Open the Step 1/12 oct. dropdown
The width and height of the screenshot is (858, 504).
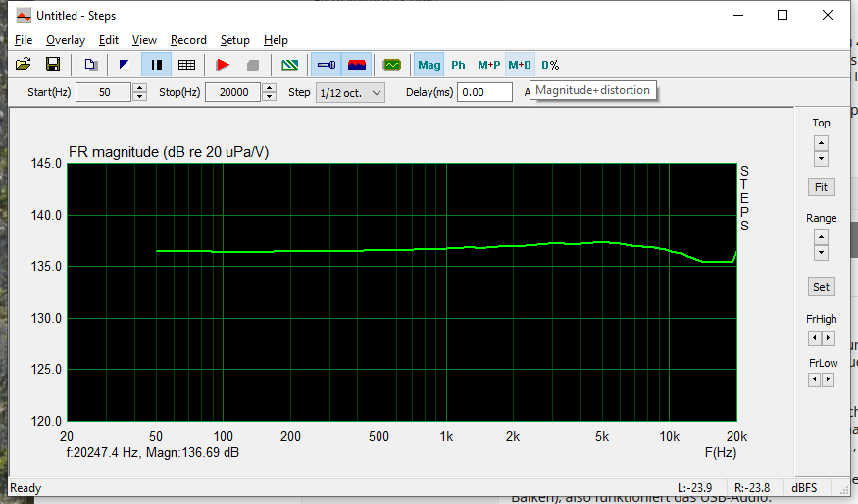tap(350, 92)
